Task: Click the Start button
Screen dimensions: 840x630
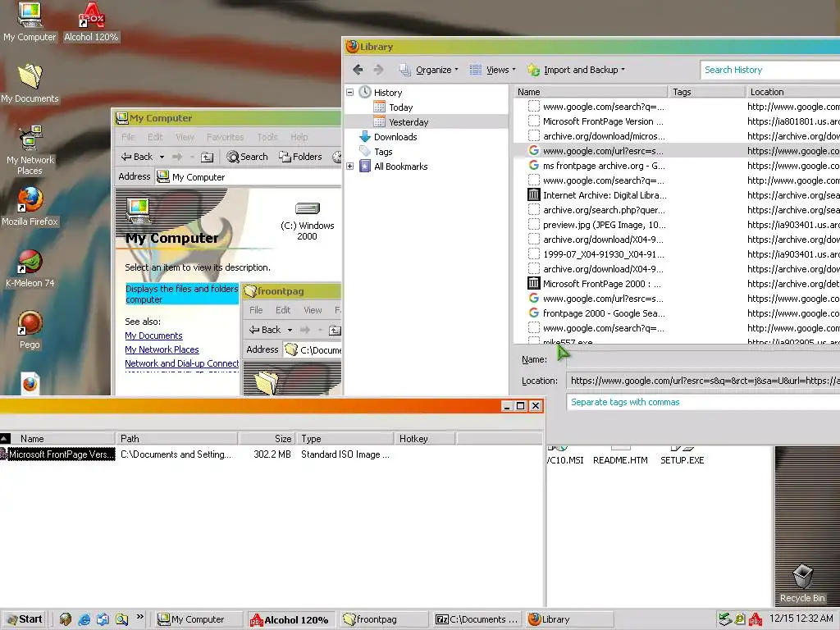Action: pos(24,619)
